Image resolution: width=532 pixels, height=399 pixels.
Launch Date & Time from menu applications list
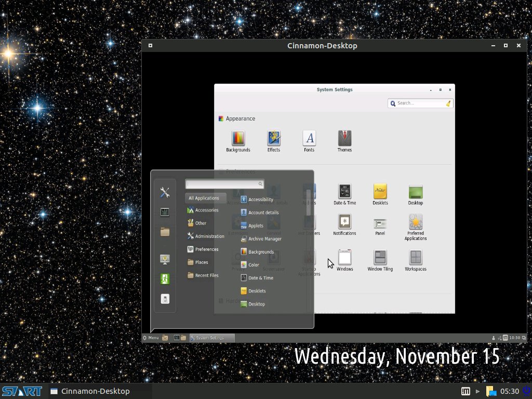pos(257,277)
